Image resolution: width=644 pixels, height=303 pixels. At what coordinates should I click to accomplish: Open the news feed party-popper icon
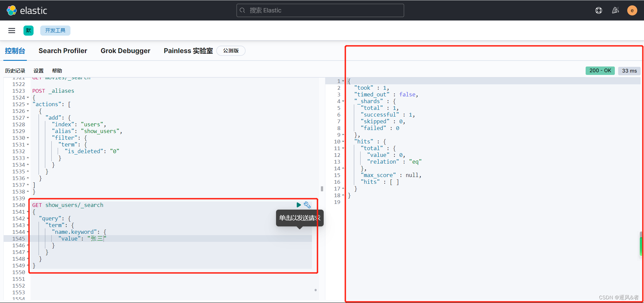click(x=616, y=10)
